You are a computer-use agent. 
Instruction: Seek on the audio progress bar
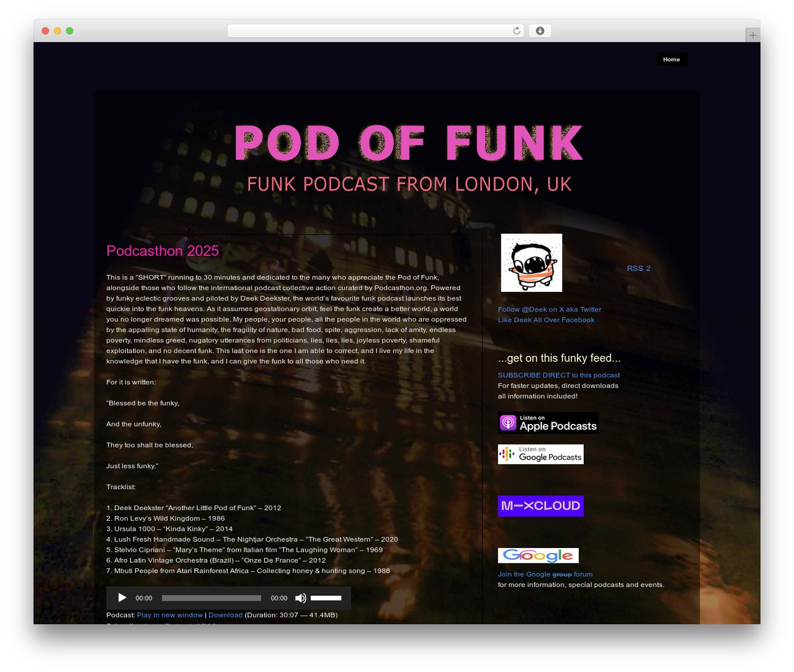[x=212, y=598]
